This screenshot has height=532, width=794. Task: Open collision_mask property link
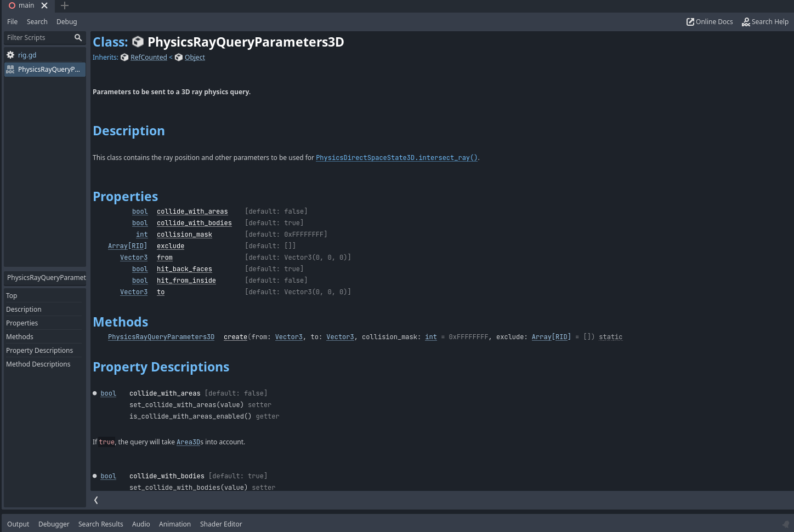(184, 234)
